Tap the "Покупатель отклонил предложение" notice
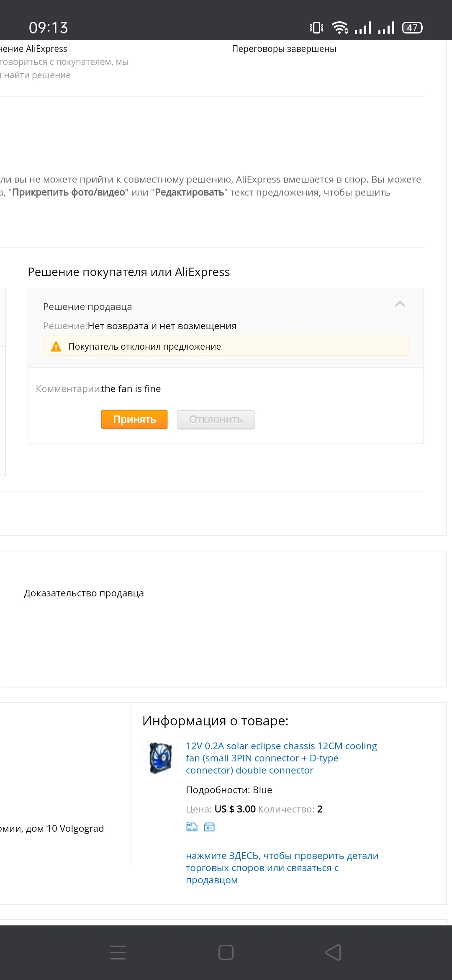 pos(144,347)
